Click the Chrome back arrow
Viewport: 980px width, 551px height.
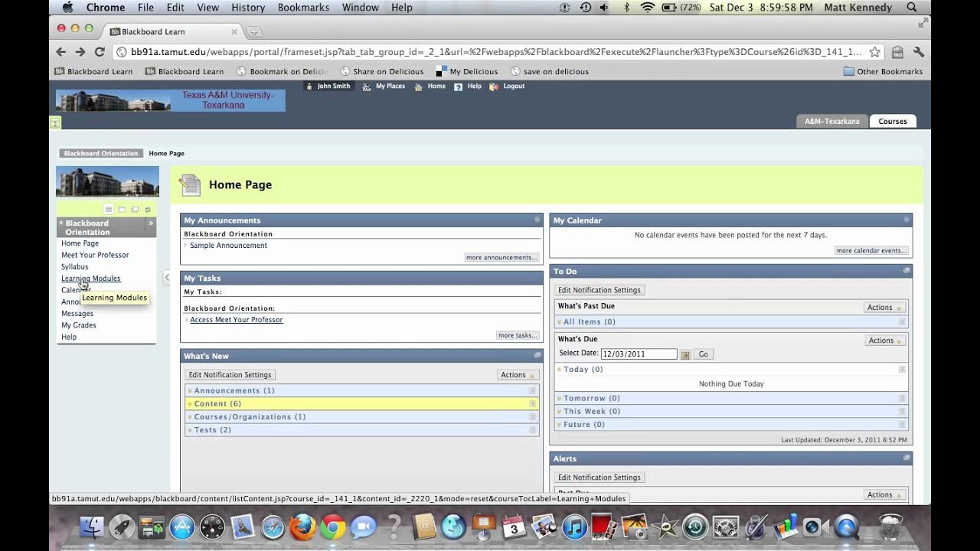[x=61, y=52]
